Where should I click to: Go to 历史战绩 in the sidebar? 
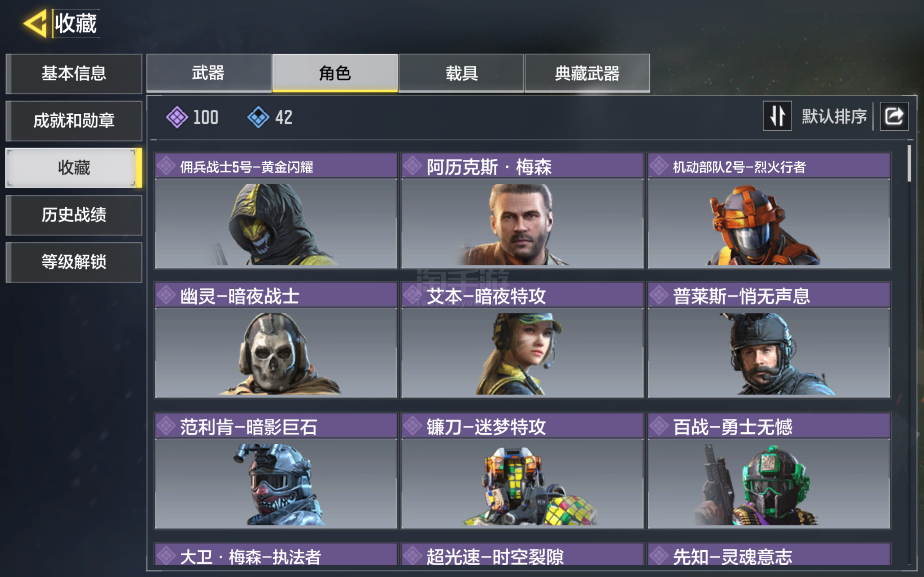click(x=74, y=215)
